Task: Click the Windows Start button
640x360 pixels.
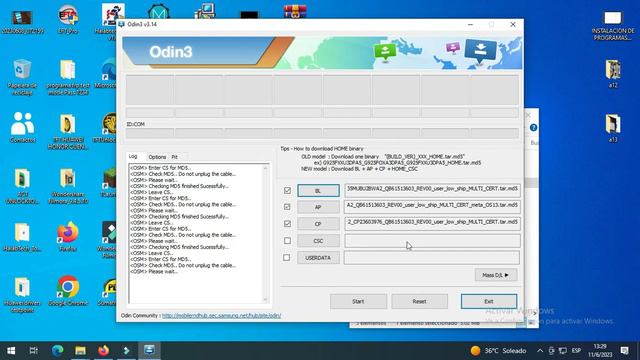Action: pyautogui.click(x=11, y=351)
